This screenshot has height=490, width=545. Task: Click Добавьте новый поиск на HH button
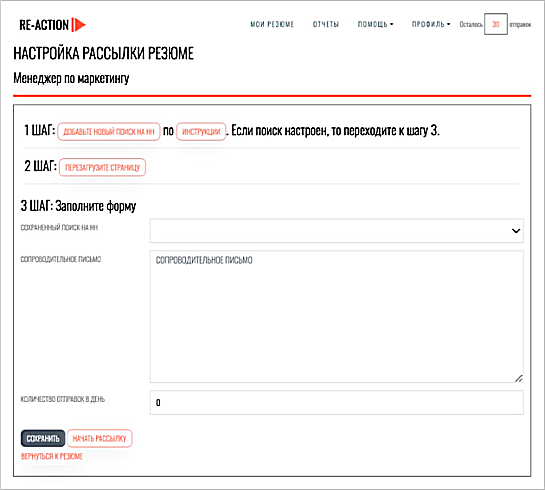point(109,132)
